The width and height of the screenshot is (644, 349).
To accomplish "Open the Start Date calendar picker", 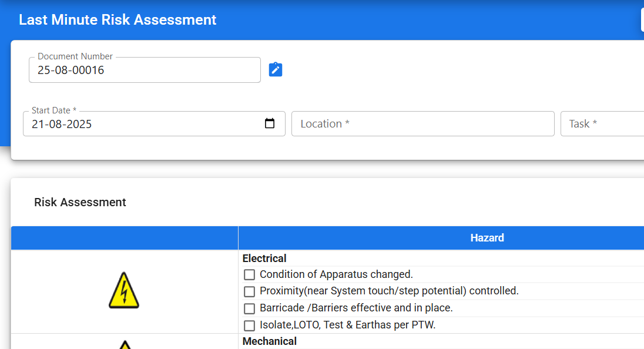I will tap(270, 124).
